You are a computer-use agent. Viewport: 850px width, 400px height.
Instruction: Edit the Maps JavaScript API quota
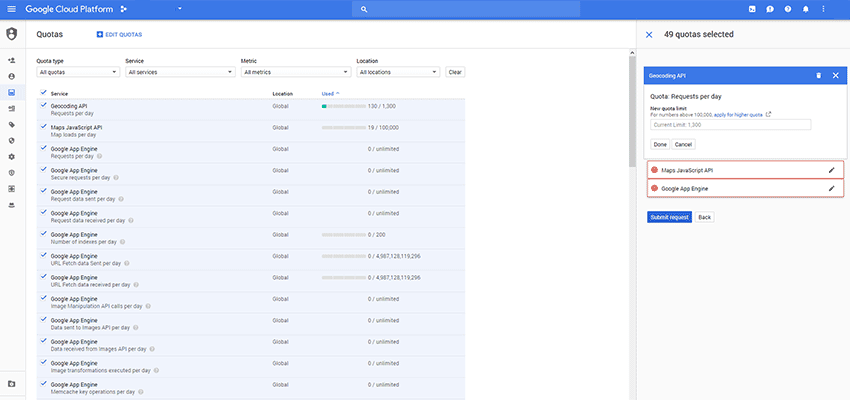pyautogui.click(x=831, y=171)
